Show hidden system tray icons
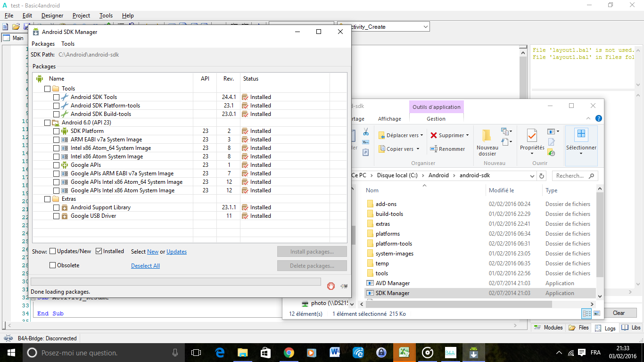This screenshot has height=362, width=644. (559, 353)
